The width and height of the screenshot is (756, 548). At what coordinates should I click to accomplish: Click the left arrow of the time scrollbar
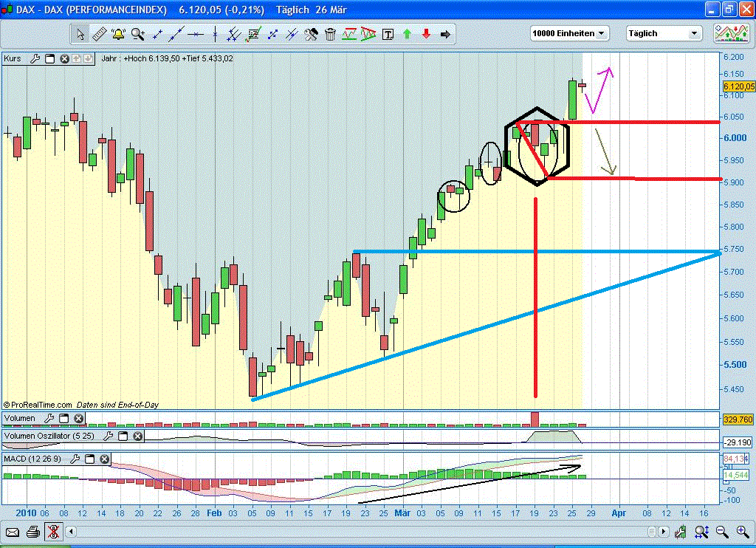(x=71, y=532)
